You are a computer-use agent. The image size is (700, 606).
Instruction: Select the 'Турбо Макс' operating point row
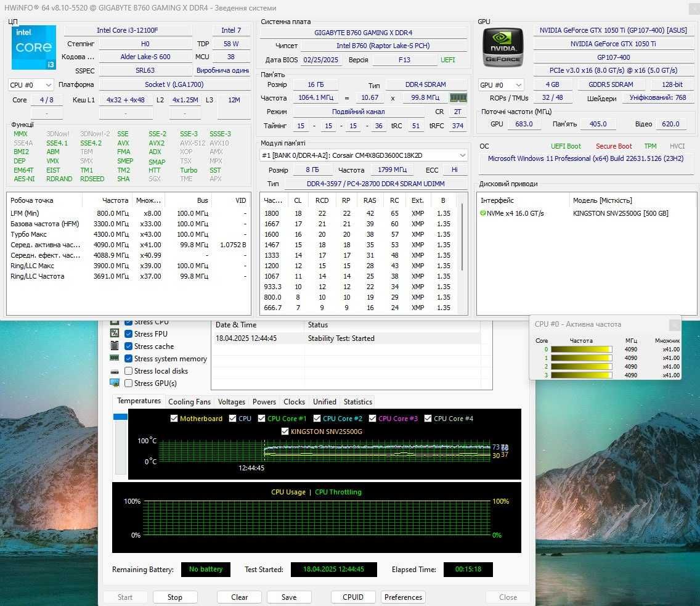click(129, 234)
